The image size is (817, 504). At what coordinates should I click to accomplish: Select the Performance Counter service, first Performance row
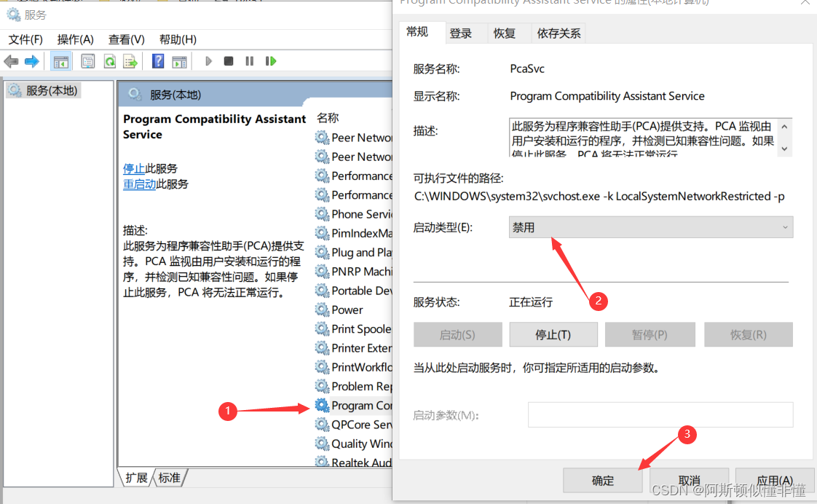354,176
